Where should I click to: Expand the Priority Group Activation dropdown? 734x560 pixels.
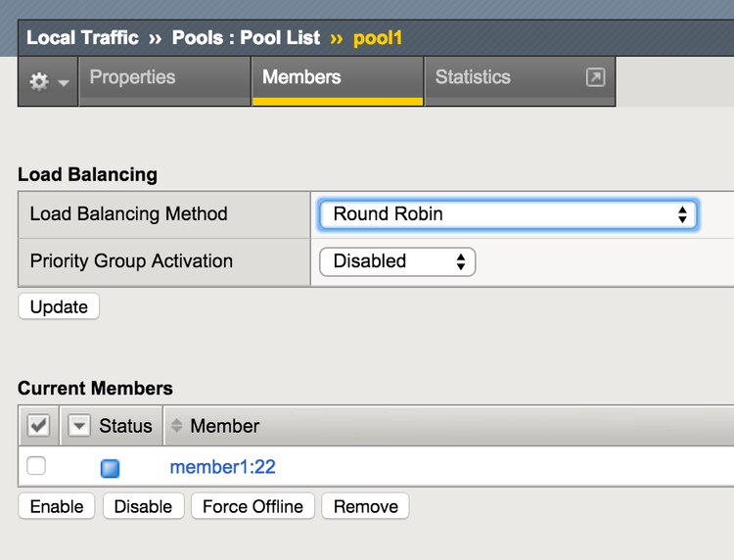point(397,261)
